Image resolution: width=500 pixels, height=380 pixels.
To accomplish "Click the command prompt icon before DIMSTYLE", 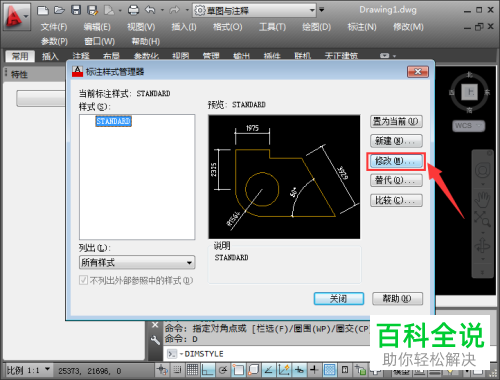I will (x=172, y=354).
